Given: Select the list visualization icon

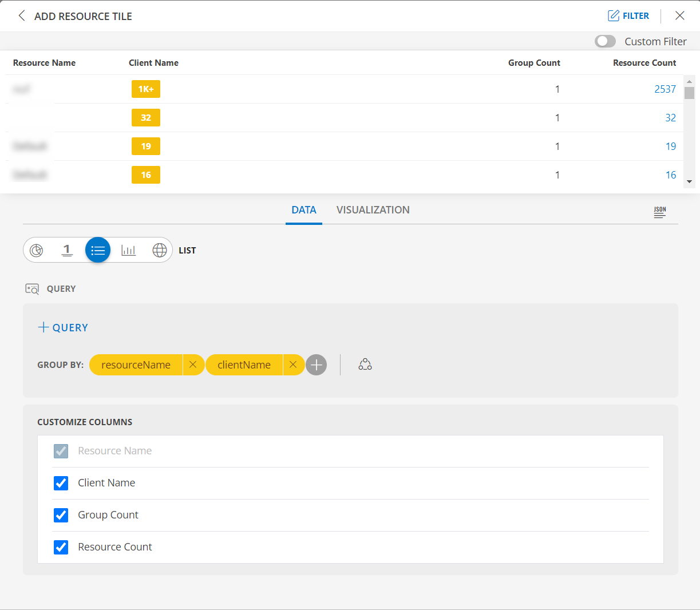Looking at the screenshot, I should click(x=97, y=249).
